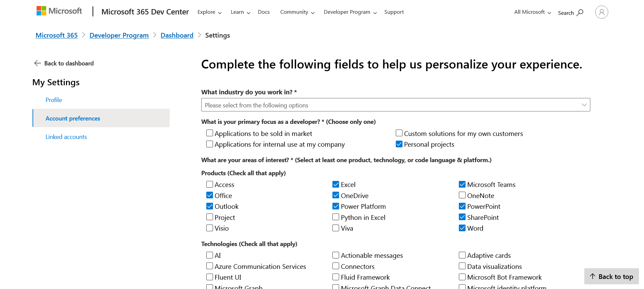644x289 pixels.
Task: Enable the Python in Excel checkbox
Action: [x=336, y=217]
